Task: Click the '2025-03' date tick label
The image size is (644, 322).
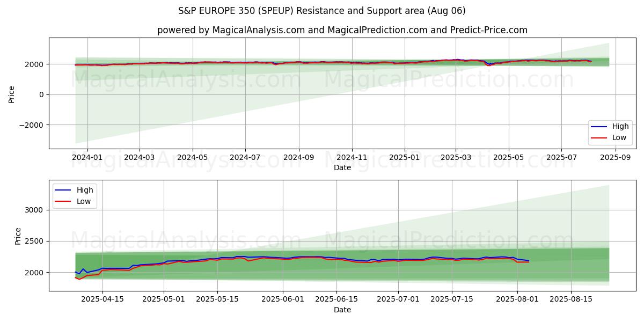Action: click(x=456, y=158)
